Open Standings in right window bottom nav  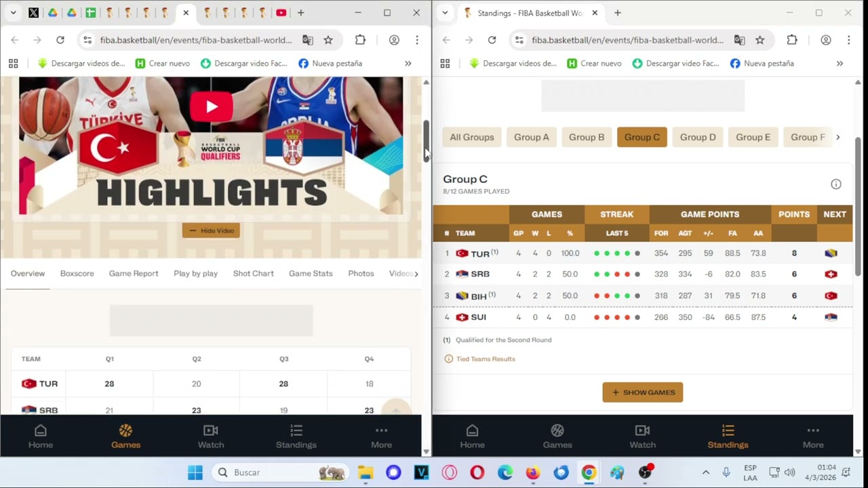tap(728, 436)
